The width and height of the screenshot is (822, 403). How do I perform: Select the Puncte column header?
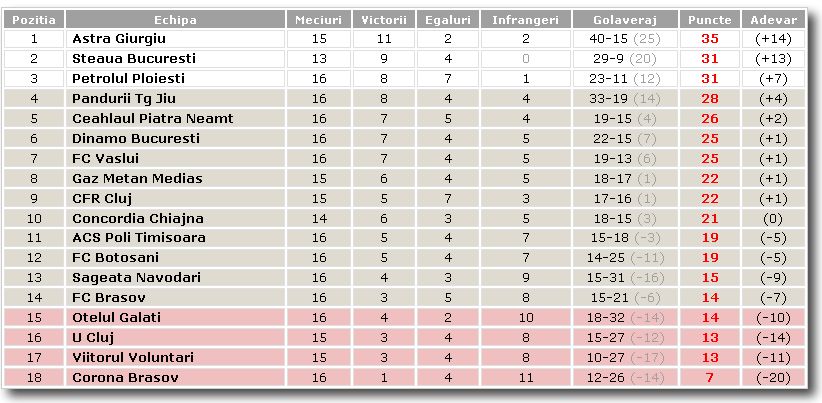[710, 20]
